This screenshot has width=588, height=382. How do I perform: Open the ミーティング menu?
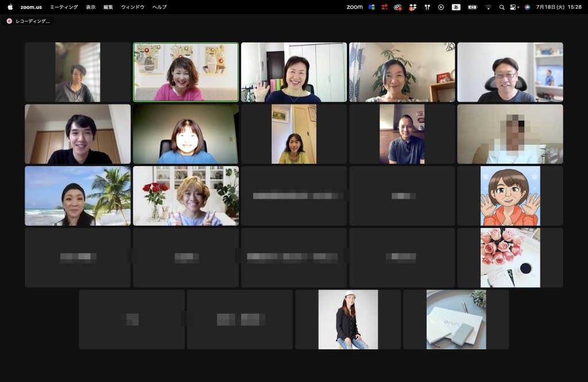64,7
